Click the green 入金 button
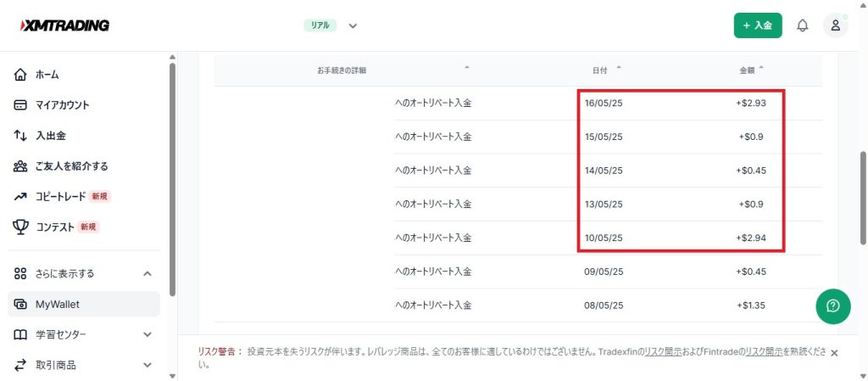This screenshot has width=868, height=381. (757, 25)
